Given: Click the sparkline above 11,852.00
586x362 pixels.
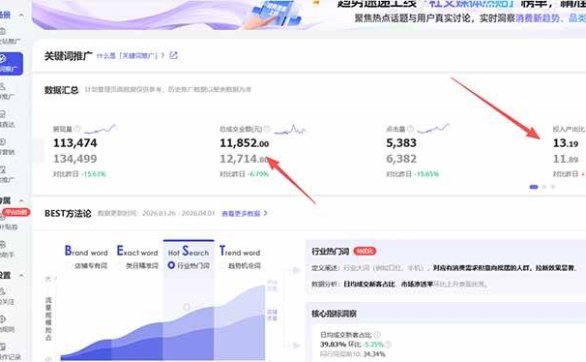Looking at the screenshot, I should click(x=290, y=129).
